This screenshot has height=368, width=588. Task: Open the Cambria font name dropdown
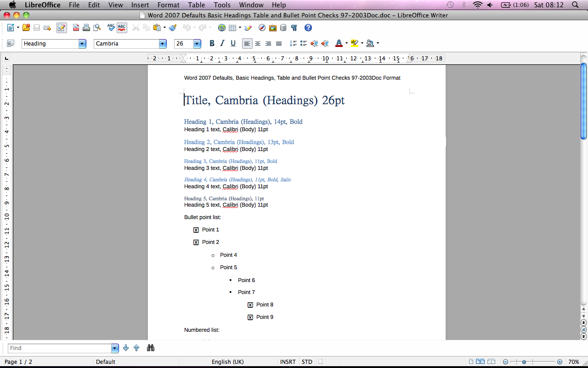(x=163, y=44)
